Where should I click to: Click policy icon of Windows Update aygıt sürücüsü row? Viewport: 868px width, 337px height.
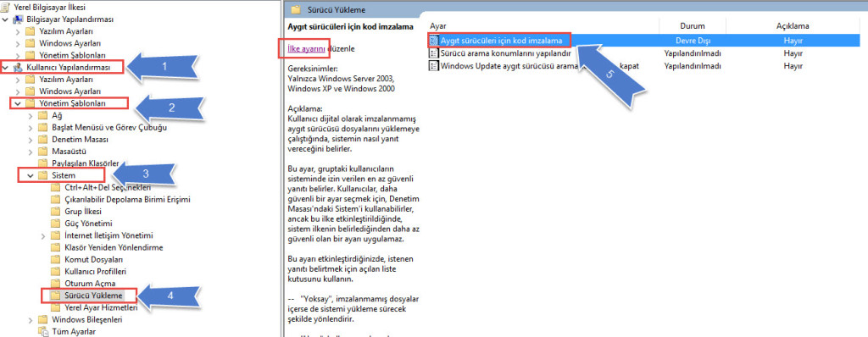tap(434, 66)
